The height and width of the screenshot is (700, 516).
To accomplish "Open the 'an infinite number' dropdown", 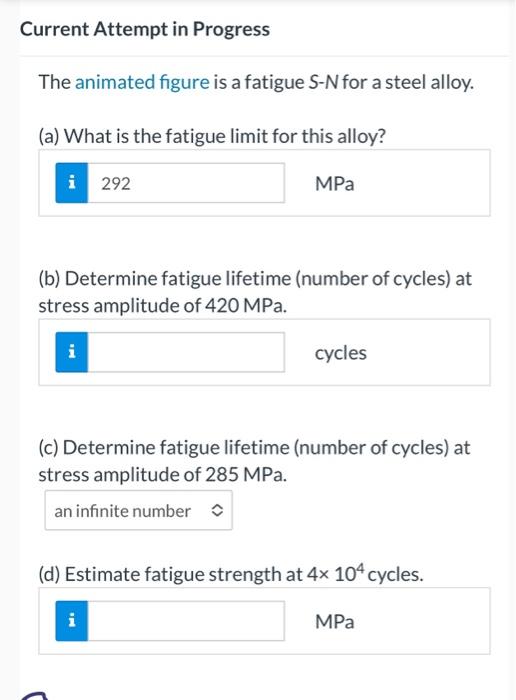I will click(x=138, y=510).
